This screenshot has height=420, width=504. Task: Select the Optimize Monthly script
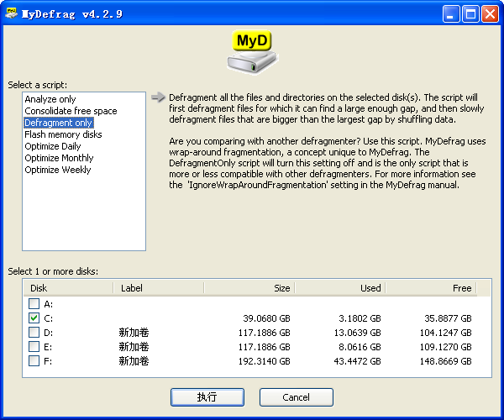click(x=59, y=158)
